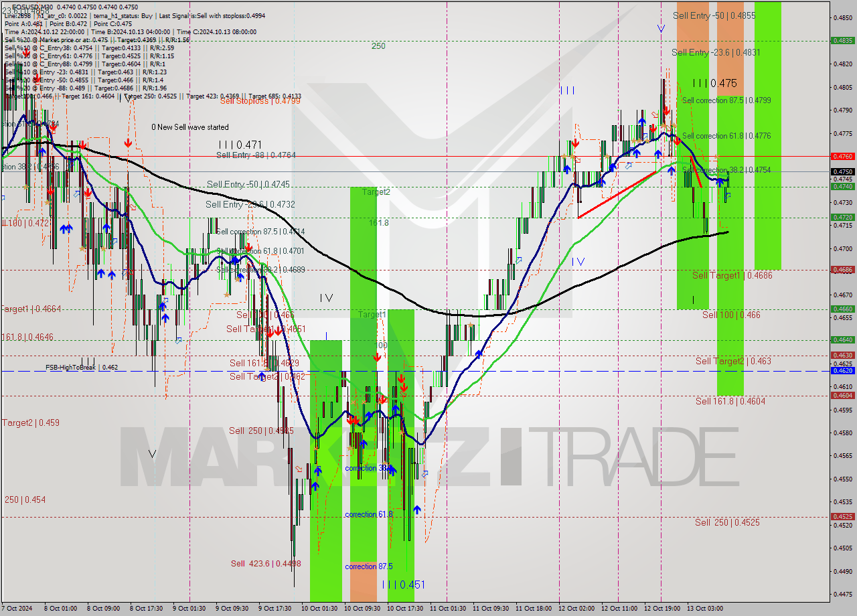
Task: Select the 'Sell correction 87.5 | 0.4714' label
Action: pyautogui.click(x=260, y=232)
